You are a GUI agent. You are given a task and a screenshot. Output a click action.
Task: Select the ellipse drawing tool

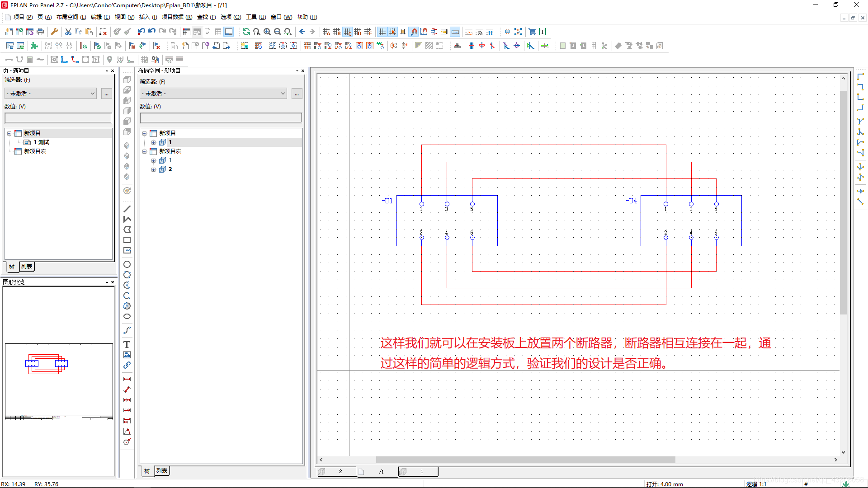(x=127, y=316)
